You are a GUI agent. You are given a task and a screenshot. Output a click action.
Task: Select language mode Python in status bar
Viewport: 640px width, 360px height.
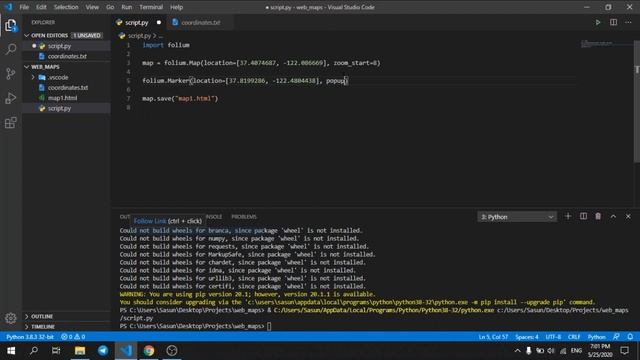tap(596, 337)
